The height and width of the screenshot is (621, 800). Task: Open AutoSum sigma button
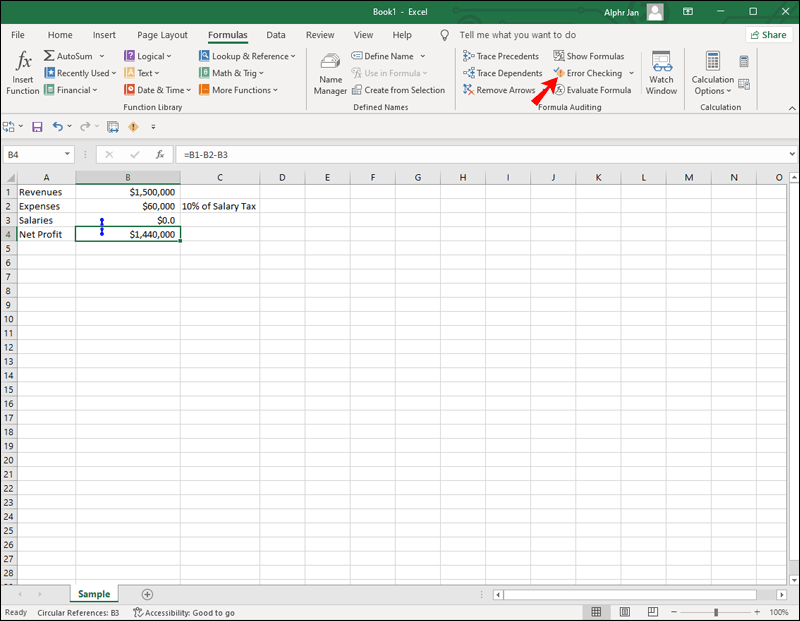(68, 56)
